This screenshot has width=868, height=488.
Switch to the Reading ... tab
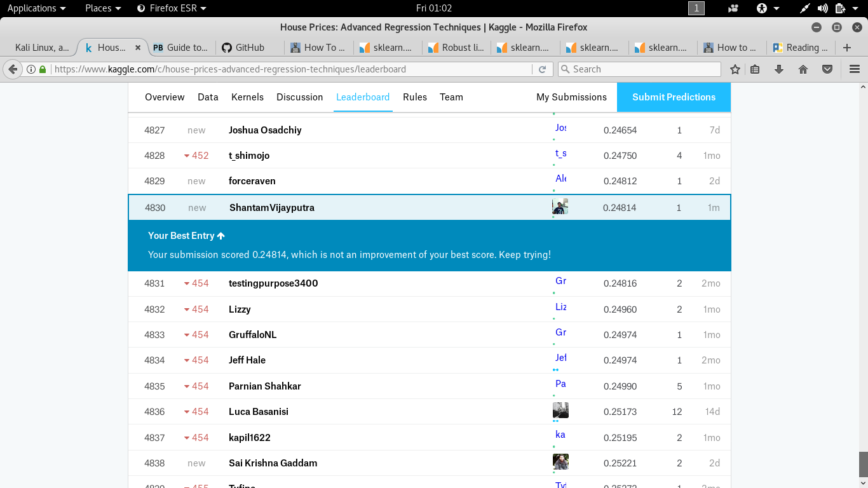click(x=801, y=48)
